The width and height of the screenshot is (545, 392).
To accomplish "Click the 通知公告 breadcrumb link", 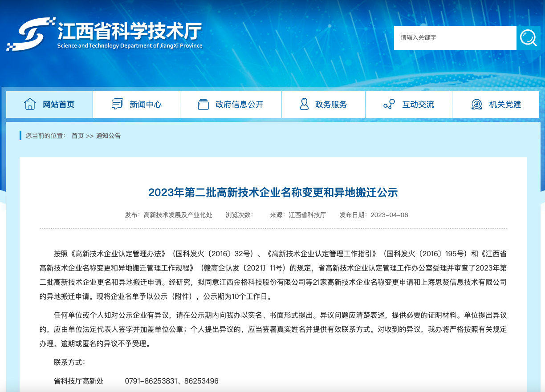I will point(108,136).
